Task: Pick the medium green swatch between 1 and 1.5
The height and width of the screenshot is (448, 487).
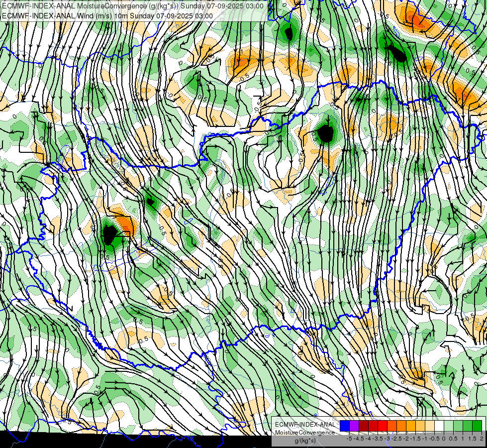Action: coord(458,426)
